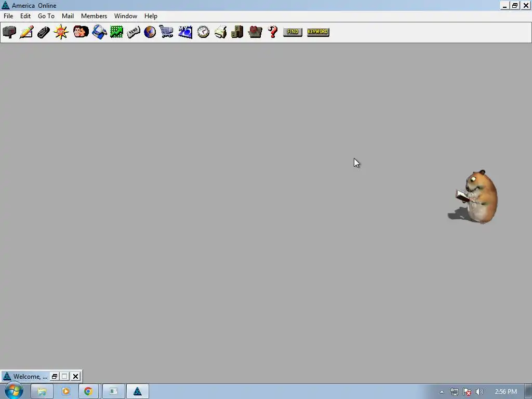Open the File menu
The image size is (532, 399).
pyautogui.click(x=8, y=16)
